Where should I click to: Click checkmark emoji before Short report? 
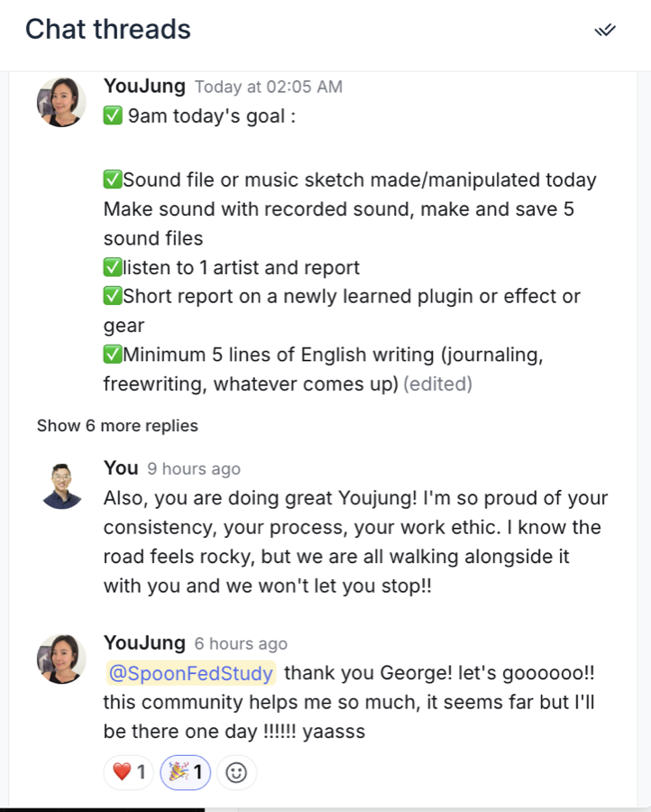pyautogui.click(x=113, y=296)
